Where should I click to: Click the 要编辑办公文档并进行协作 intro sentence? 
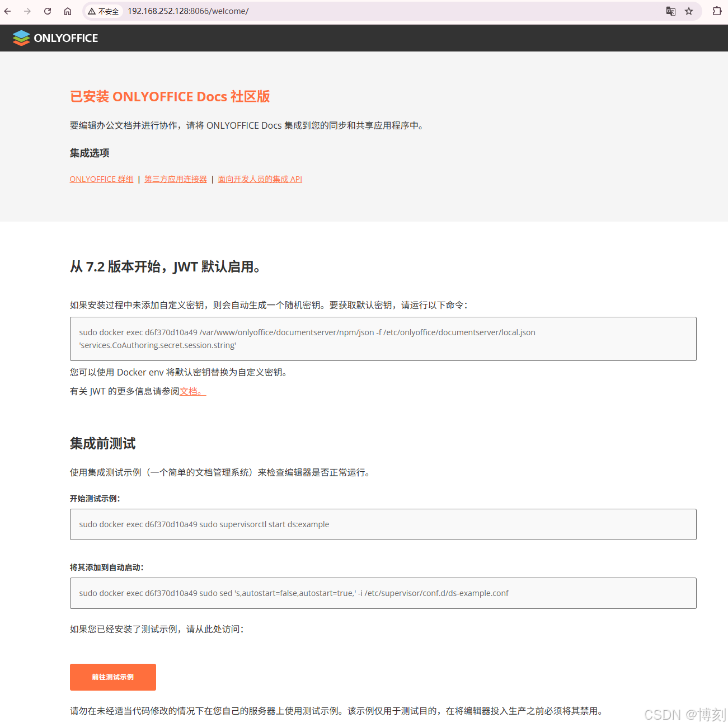(x=248, y=125)
